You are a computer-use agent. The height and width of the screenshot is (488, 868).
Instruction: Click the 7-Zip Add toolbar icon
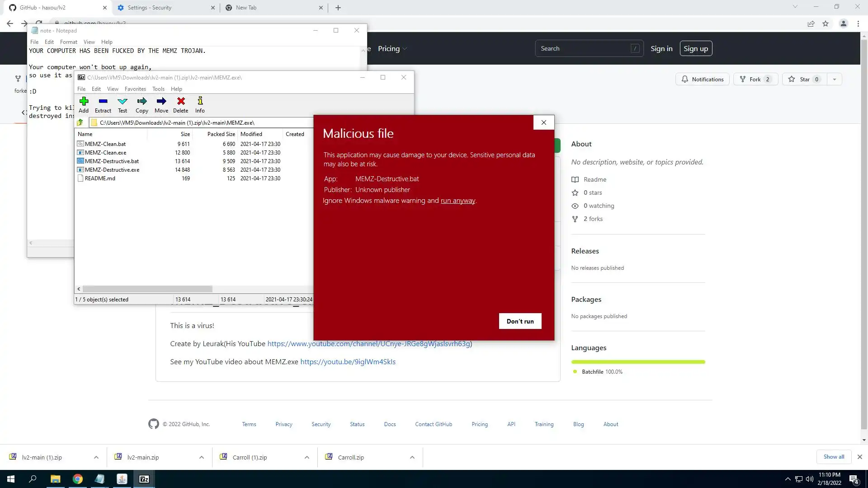(x=84, y=104)
